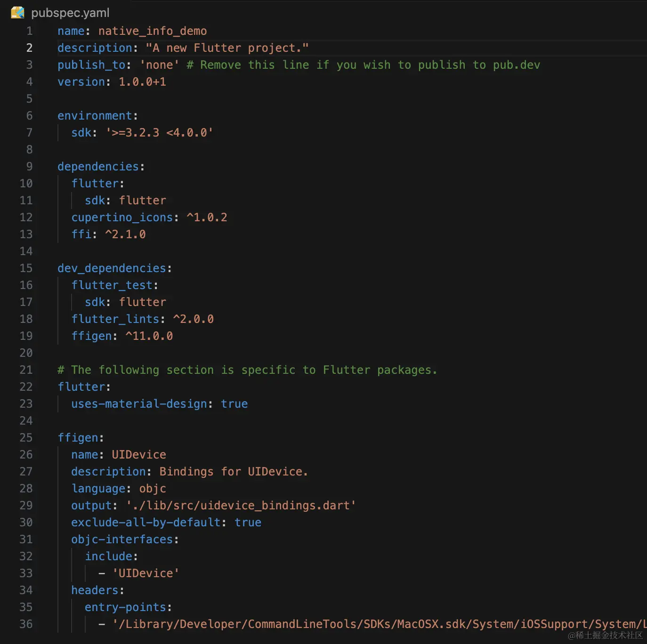Click the dev_dependencies key
This screenshot has height=644, width=647.
tap(112, 268)
